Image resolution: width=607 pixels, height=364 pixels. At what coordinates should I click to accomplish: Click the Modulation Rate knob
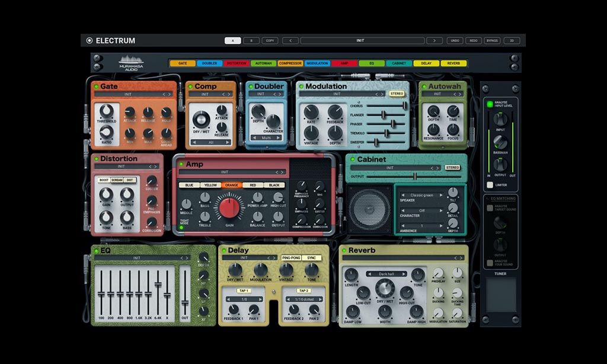pyautogui.click(x=311, y=112)
